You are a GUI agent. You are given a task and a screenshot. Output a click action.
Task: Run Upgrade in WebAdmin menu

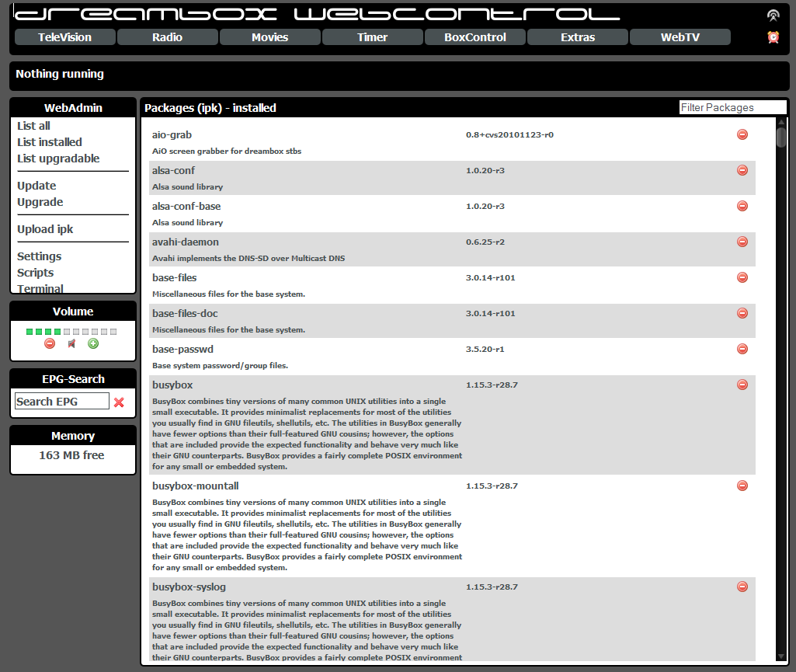[40, 202]
